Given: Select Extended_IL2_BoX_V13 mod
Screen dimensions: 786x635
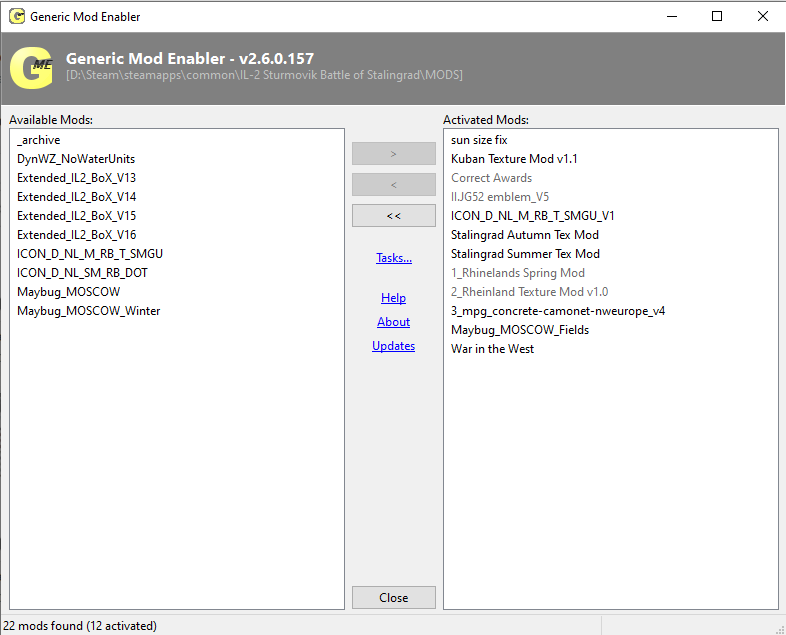Looking at the screenshot, I should click(x=77, y=178).
